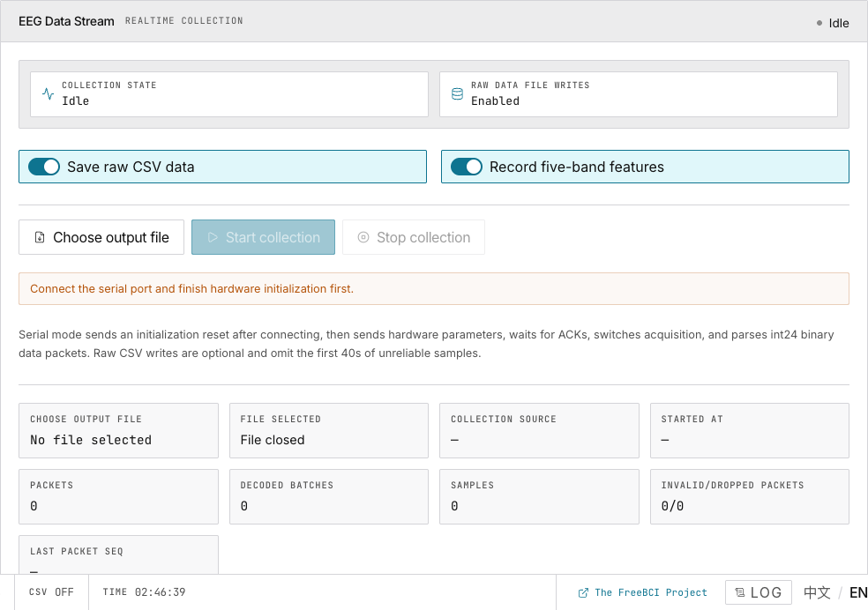Switch language to 中文
868x610 pixels.
817,592
